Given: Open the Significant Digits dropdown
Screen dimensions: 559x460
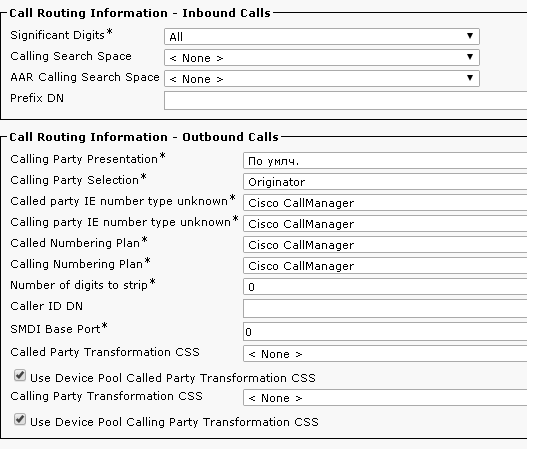Looking at the screenshot, I should tap(322, 36).
